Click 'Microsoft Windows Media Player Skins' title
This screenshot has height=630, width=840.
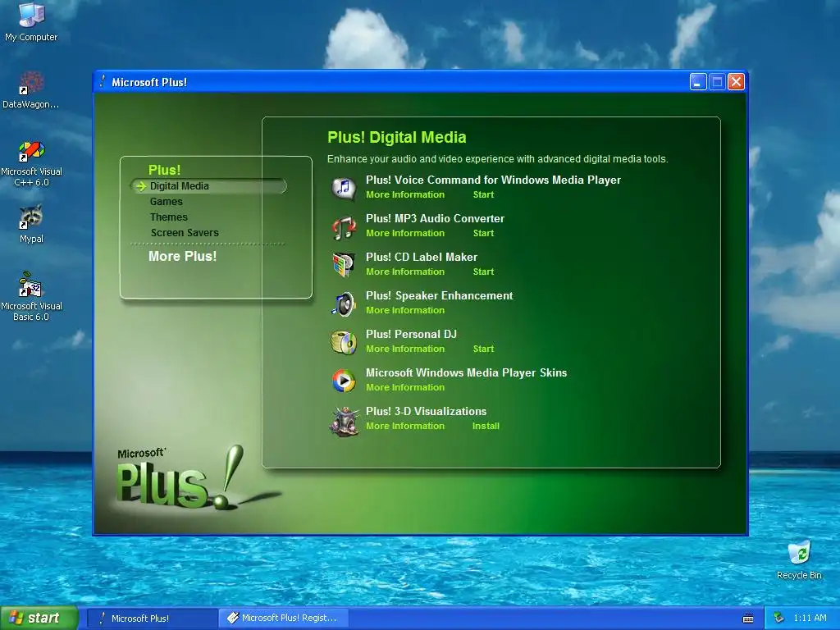point(466,373)
